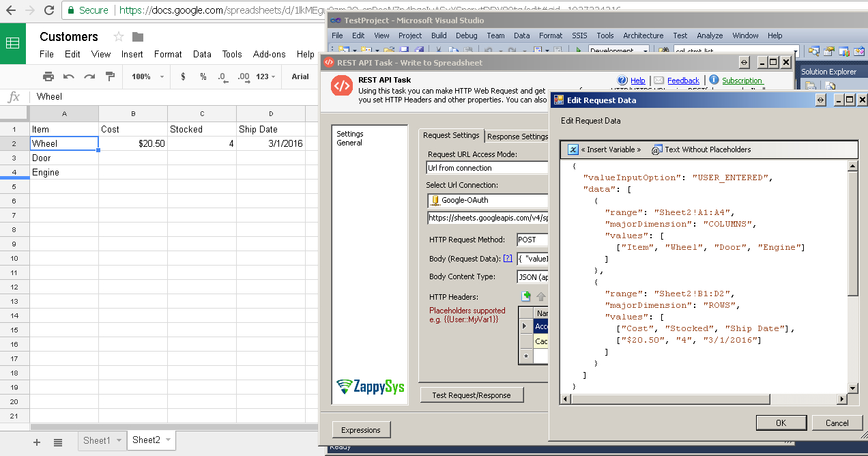Open the Request URL Access Mode dropdown
This screenshot has width=868, height=456.
487,167
